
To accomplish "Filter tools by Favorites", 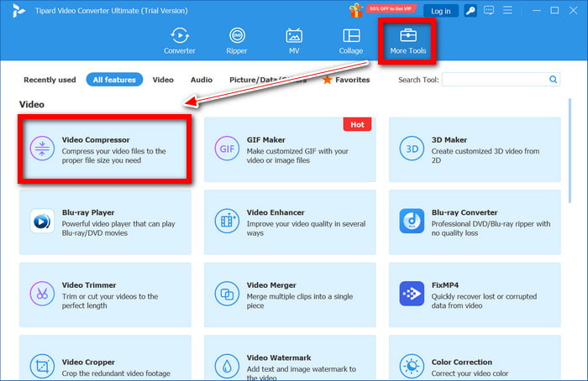I will [x=346, y=80].
